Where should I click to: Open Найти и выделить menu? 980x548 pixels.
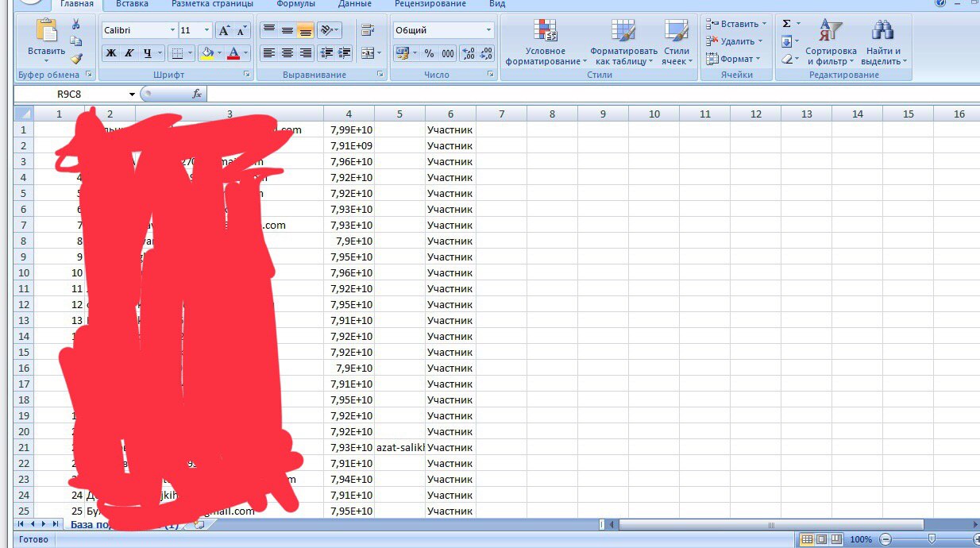point(883,44)
